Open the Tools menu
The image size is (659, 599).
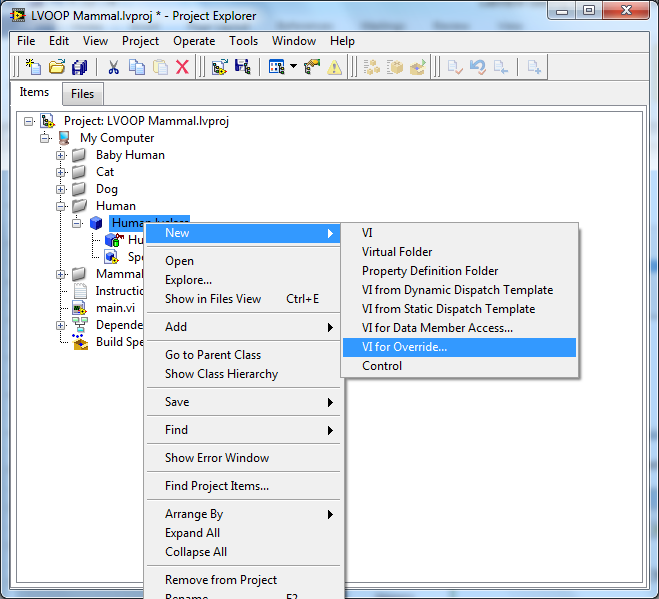pos(243,41)
